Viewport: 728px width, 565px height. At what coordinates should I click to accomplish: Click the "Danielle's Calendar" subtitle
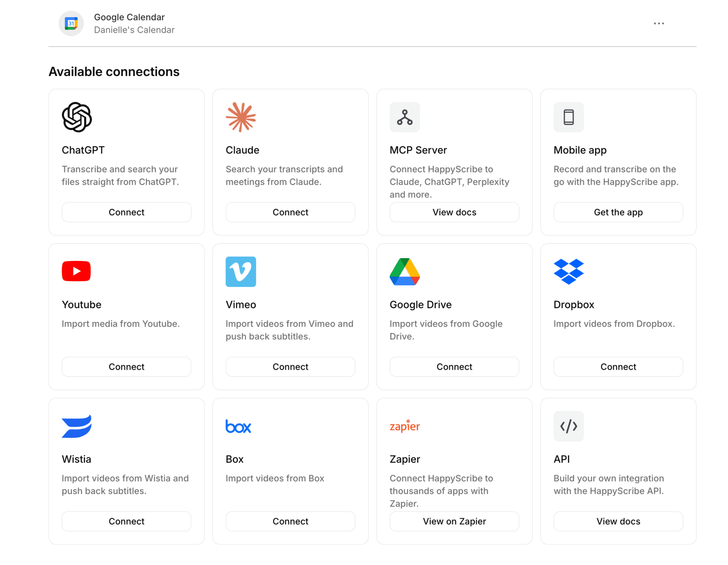pos(134,30)
